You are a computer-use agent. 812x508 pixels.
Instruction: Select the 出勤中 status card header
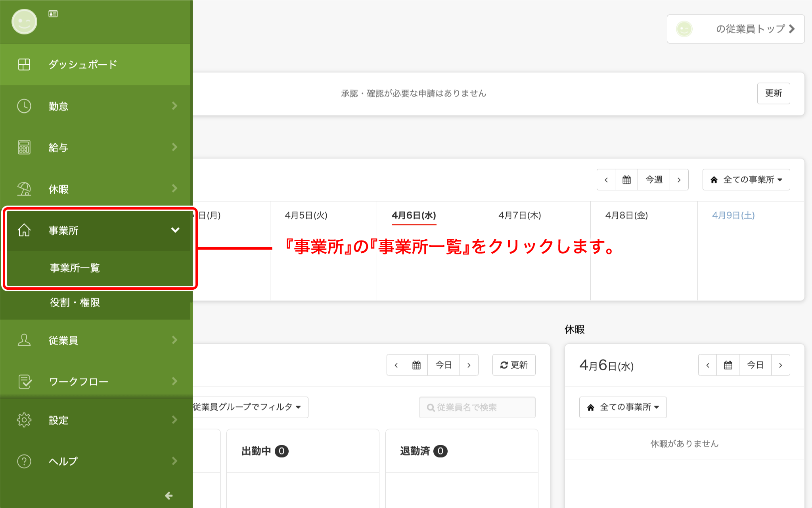(303, 451)
